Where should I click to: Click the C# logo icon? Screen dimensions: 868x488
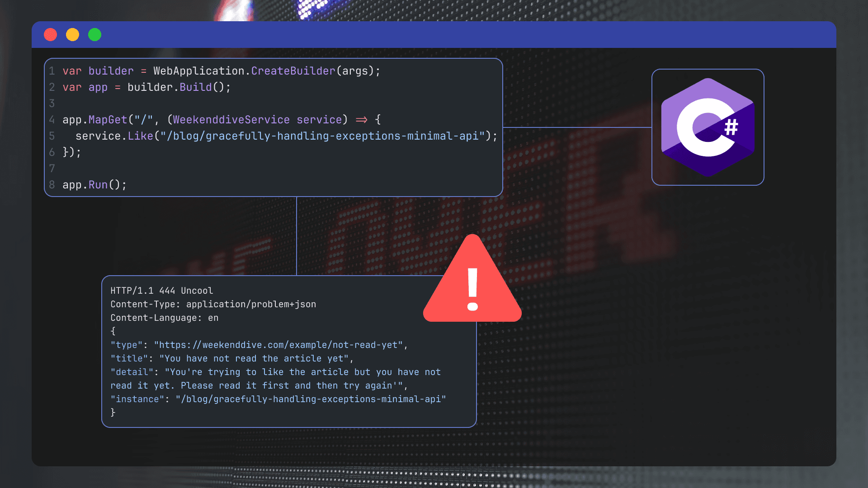pyautogui.click(x=708, y=127)
